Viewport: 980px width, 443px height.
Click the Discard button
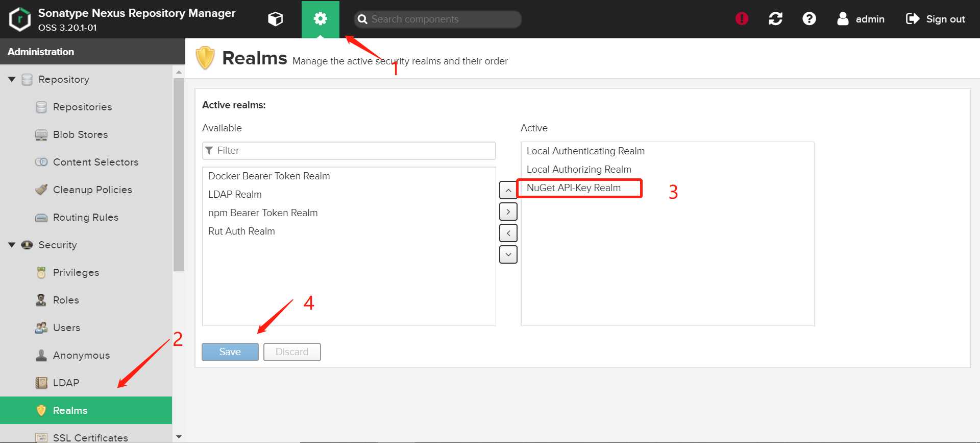[x=292, y=352]
